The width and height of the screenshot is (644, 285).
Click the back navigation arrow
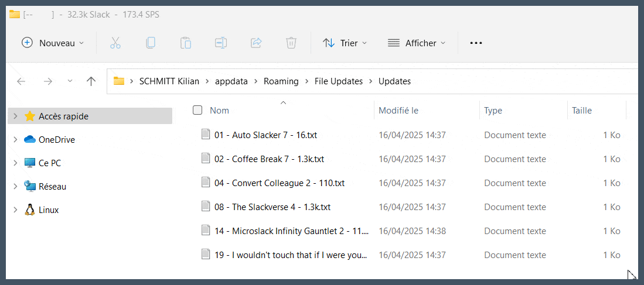point(21,81)
